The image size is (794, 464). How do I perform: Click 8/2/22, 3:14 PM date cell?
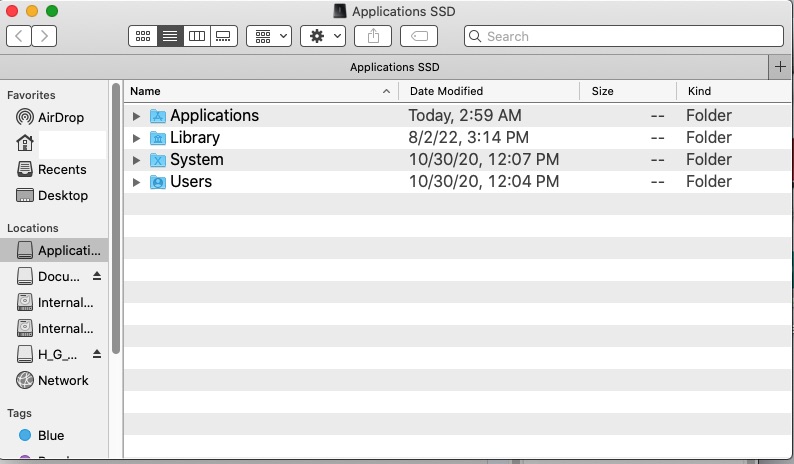tap(468, 137)
